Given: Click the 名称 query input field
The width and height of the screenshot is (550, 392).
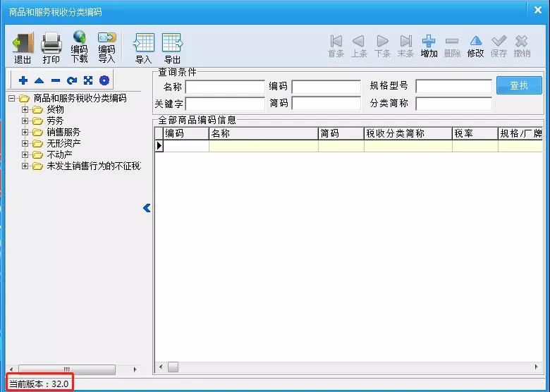Looking at the screenshot, I should pos(225,86).
